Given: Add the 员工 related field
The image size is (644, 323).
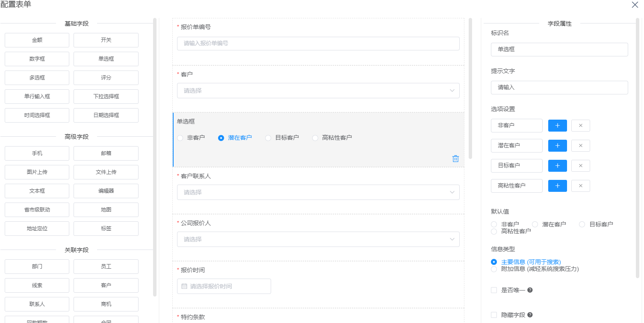Looking at the screenshot, I should (106, 267).
